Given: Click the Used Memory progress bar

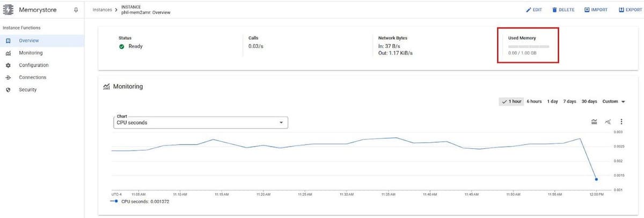Looking at the screenshot, I should pyautogui.click(x=528, y=47).
